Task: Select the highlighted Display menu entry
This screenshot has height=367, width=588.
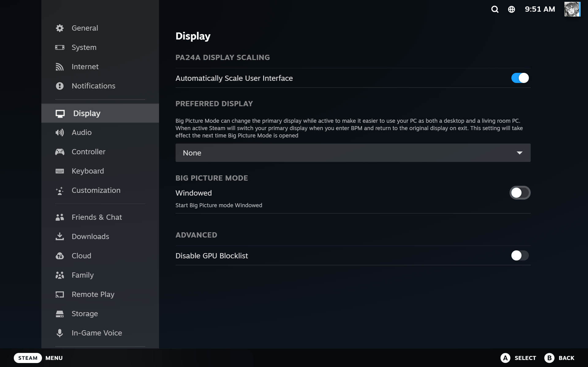Action: tap(100, 113)
